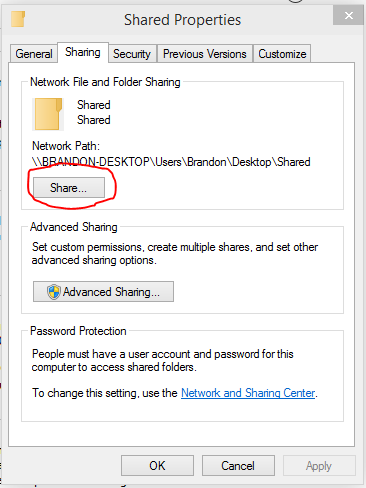This screenshot has height=488, width=366.
Task: Open the Advanced Sharing... dialog
Action: [103, 292]
